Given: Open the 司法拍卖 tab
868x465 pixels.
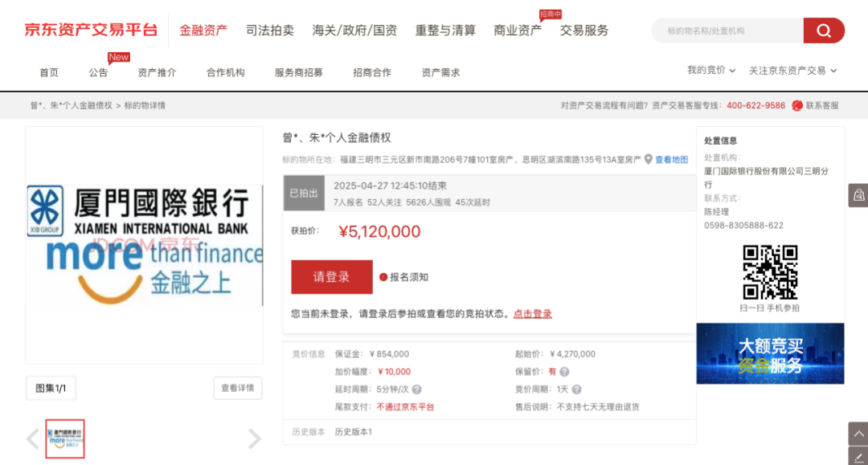Looking at the screenshot, I should [x=269, y=31].
